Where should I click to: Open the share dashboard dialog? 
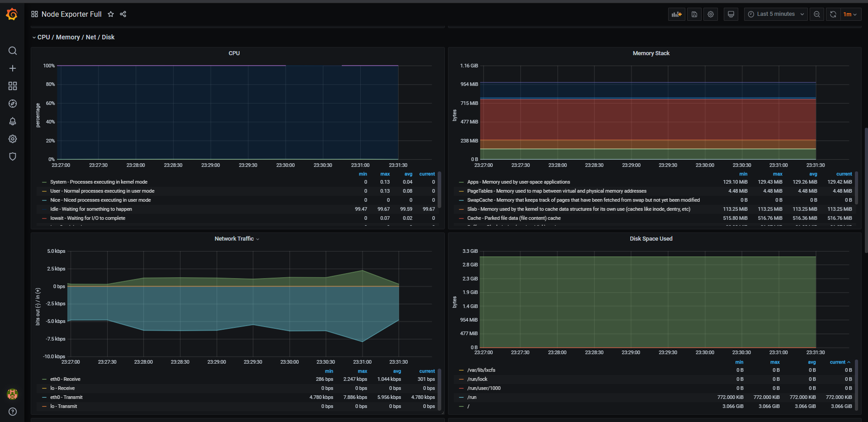[123, 14]
